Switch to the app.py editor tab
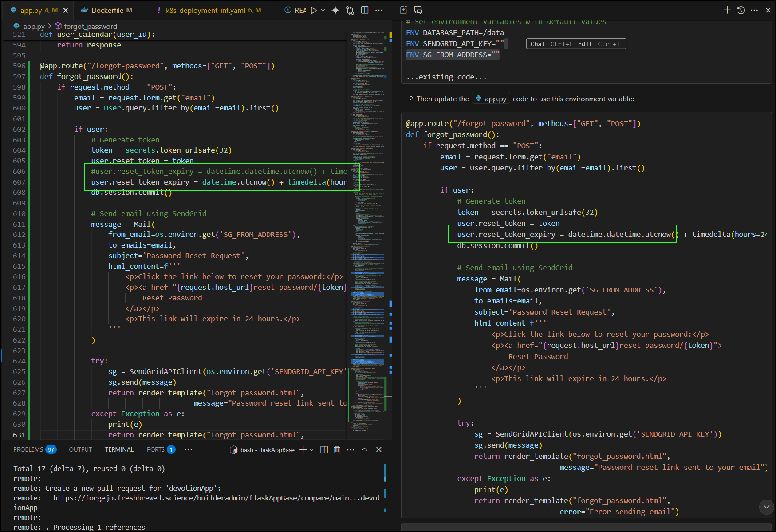This screenshot has height=532, width=776. (x=38, y=10)
